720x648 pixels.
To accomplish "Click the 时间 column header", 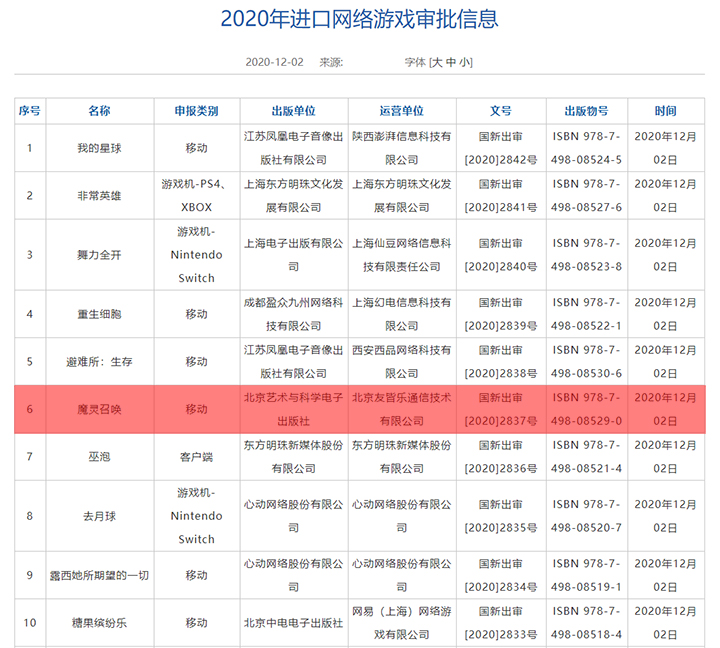I will [665, 111].
